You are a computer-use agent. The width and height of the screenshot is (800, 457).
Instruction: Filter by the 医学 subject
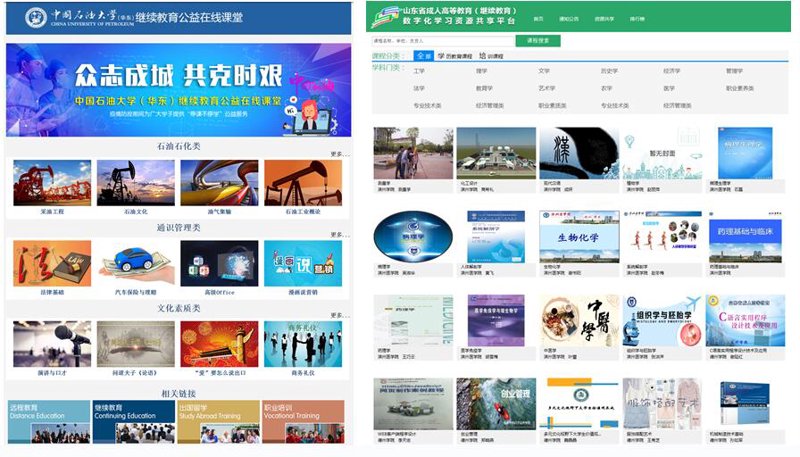[669, 88]
